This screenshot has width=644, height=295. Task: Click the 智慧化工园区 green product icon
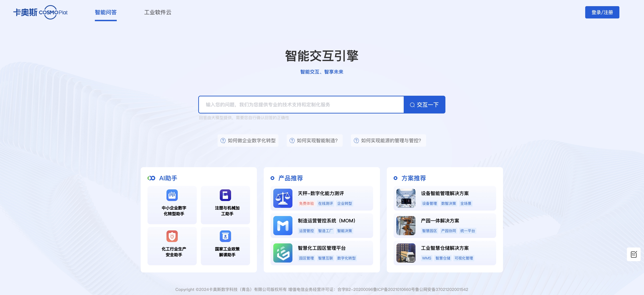pos(283,253)
